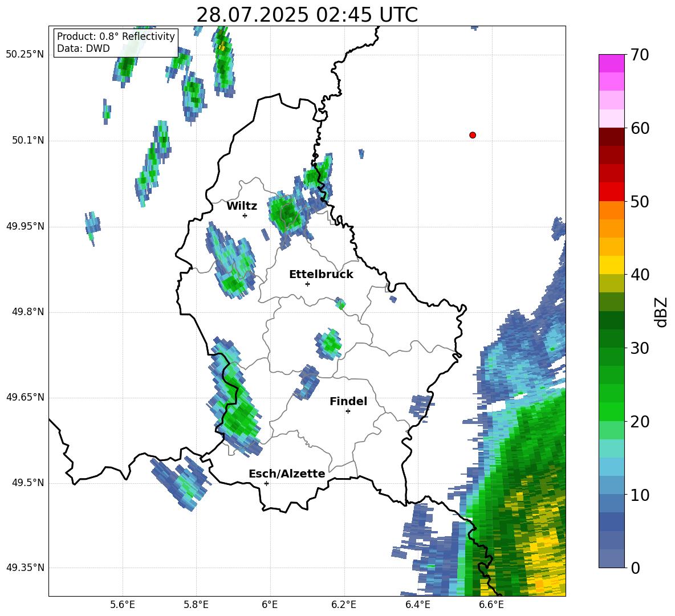Screen dimensions: 675x616
Task: Click the 49.95°N latitude label
Action: pos(25,226)
